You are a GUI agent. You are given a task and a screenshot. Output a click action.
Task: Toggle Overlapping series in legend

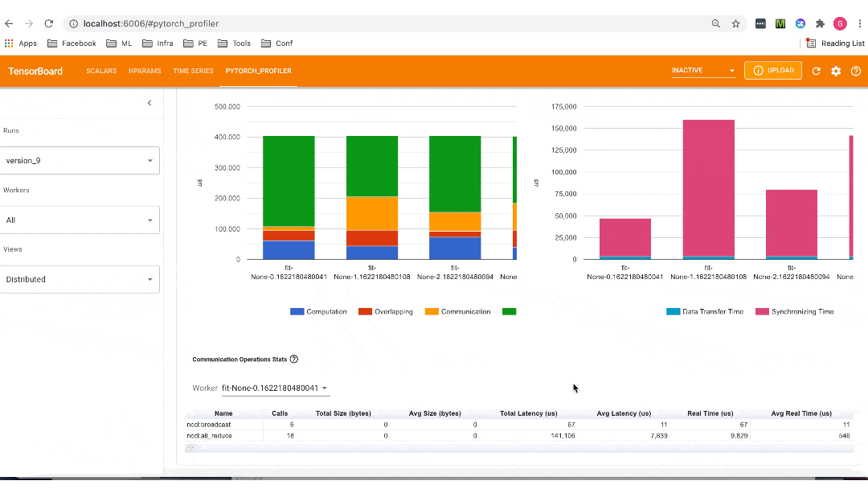coord(385,311)
